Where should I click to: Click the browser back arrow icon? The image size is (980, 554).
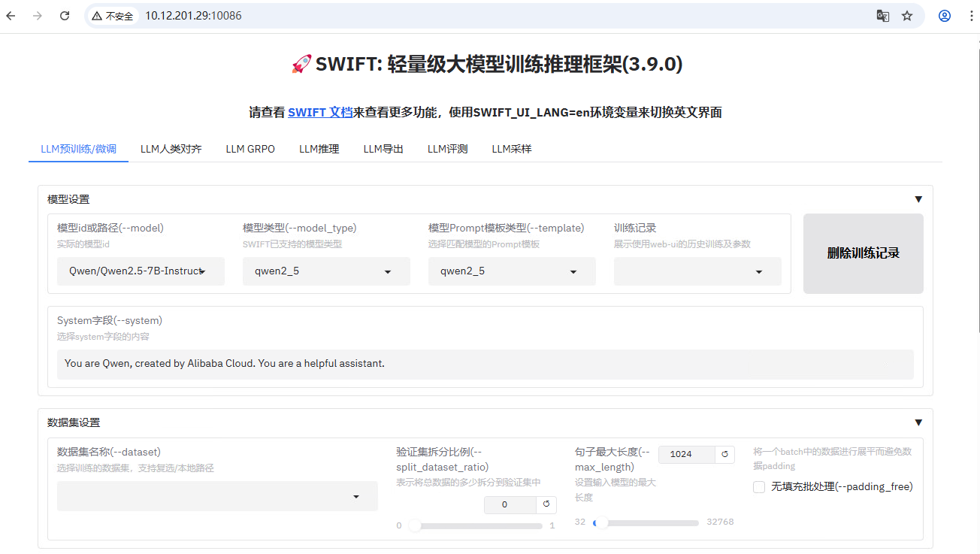click(x=11, y=16)
